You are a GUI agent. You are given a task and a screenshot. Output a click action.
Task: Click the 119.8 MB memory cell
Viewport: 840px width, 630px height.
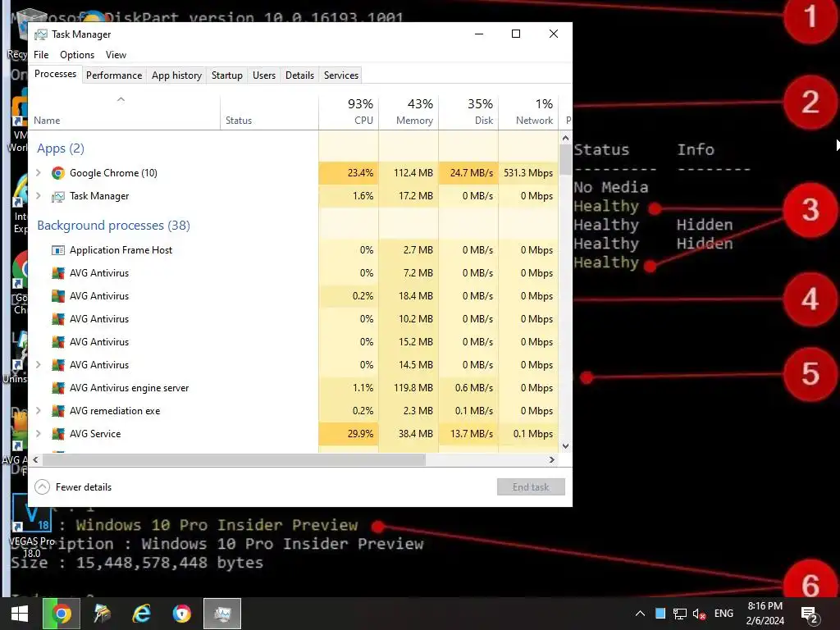pyautogui.click(x=409, y=388)
